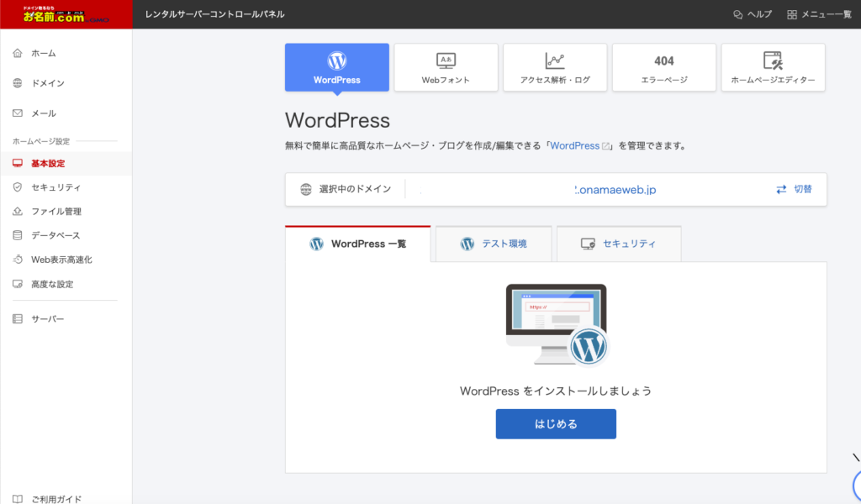This screenshot has height=504, width=861.
Task: Open ヘルプ in the top bar
Action: (753, 15)
